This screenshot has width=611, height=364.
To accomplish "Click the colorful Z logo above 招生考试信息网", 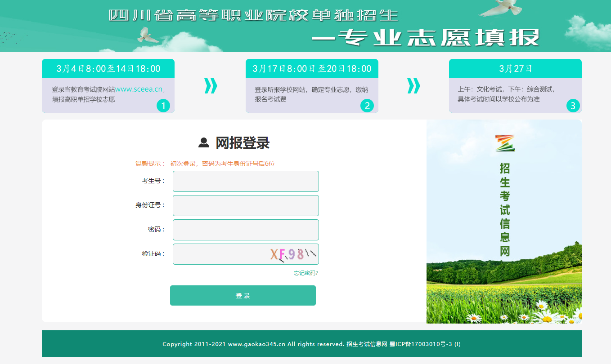I will (505, 143).
